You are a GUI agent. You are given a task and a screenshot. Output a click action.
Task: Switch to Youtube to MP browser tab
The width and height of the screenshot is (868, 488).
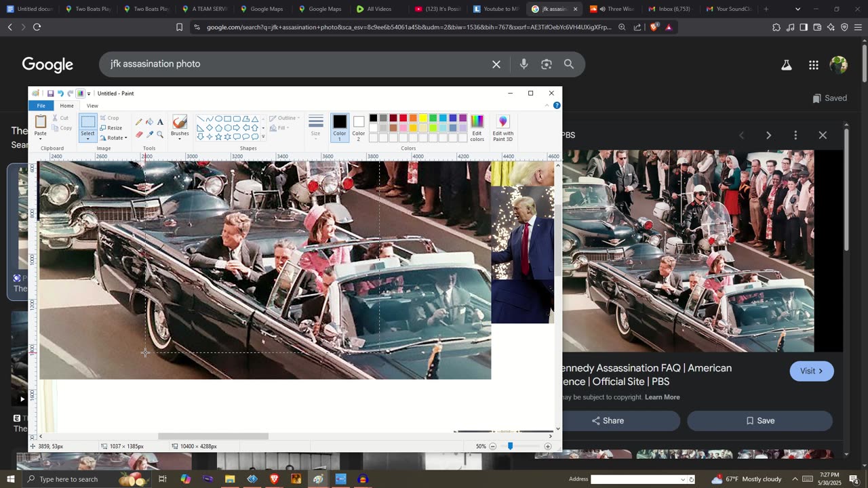[496, 9]
